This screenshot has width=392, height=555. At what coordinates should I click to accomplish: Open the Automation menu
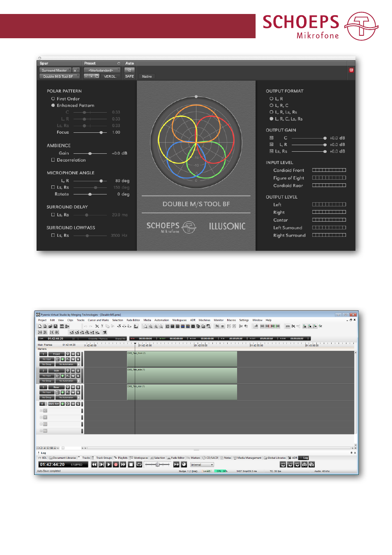click(161, 320)
